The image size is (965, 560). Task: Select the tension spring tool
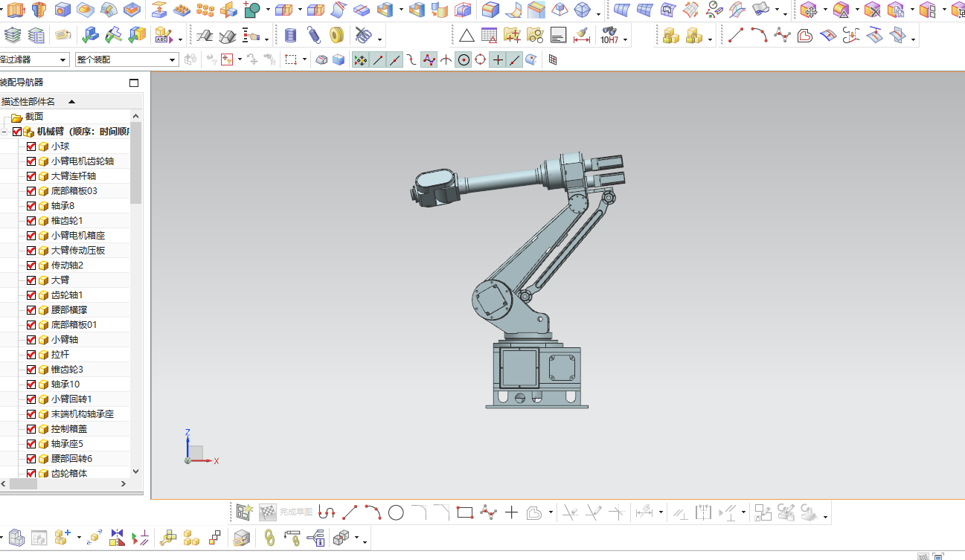click(x=314, y=35)
